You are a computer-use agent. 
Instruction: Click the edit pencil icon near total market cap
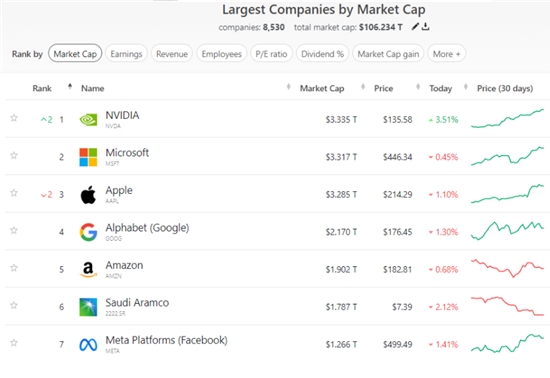click(x=415, y=26)
